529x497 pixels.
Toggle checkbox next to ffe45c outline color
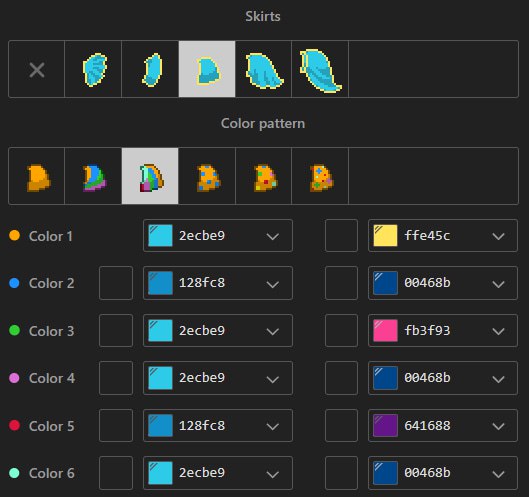[341, 236]
